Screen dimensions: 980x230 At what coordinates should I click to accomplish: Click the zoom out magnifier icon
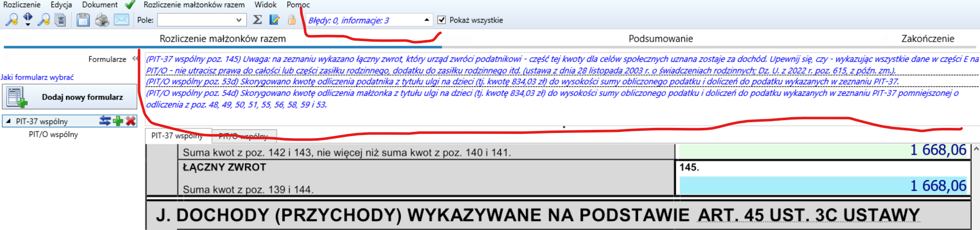coord(44,20)
